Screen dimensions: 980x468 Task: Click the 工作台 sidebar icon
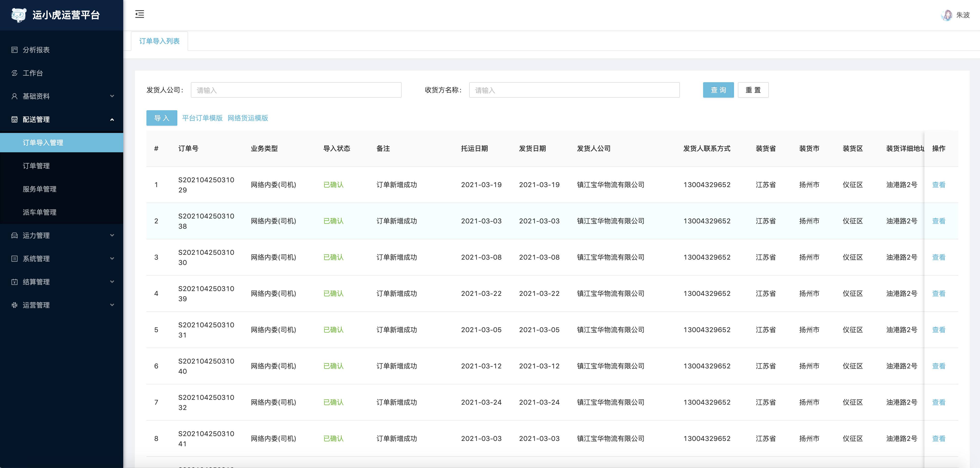[x=14, y=73]
